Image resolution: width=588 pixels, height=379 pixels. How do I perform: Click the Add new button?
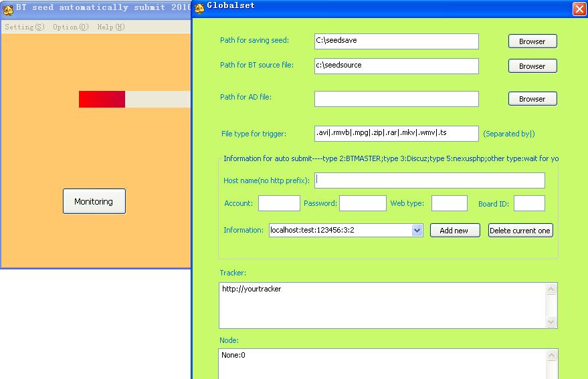point(455,231)
